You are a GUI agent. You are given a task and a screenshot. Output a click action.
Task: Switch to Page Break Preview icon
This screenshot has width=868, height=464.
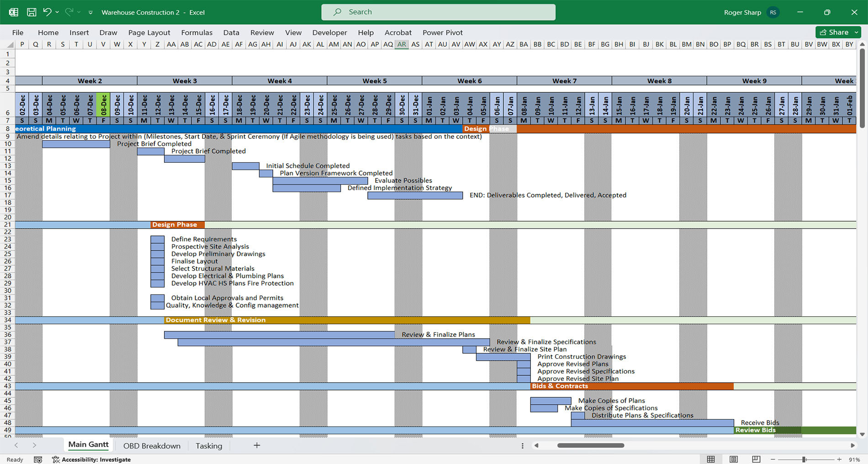click(756, 459)
